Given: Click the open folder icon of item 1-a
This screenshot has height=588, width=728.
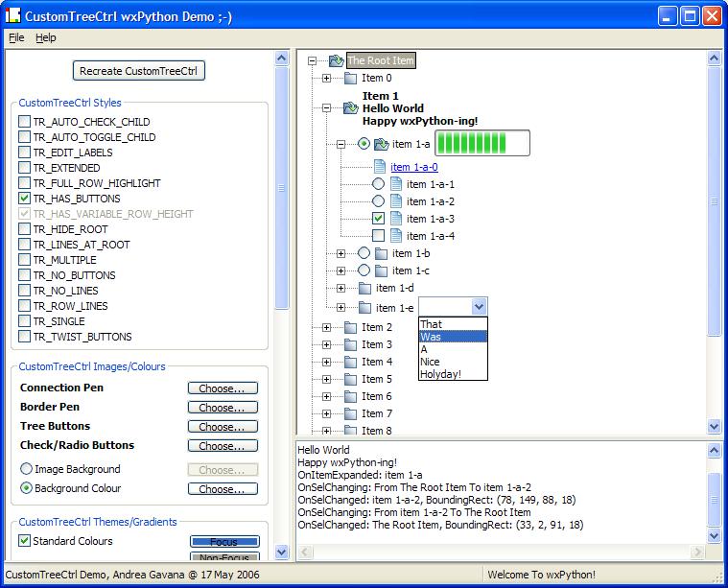Looking at the screenshot, I should 381,145.
